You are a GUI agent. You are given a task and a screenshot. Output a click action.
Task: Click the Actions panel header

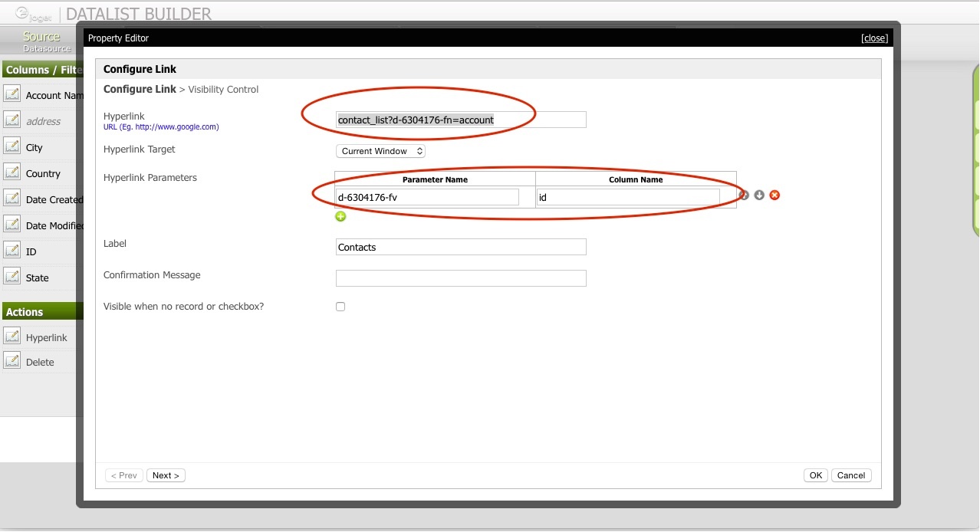click(42, 311)
